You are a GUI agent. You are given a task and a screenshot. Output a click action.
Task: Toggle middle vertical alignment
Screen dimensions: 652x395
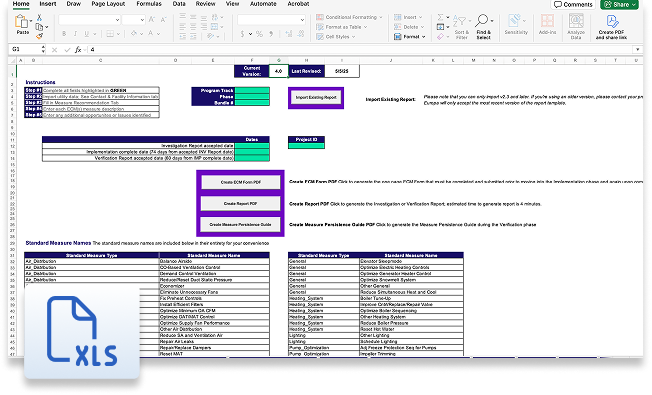coord(193,17)
